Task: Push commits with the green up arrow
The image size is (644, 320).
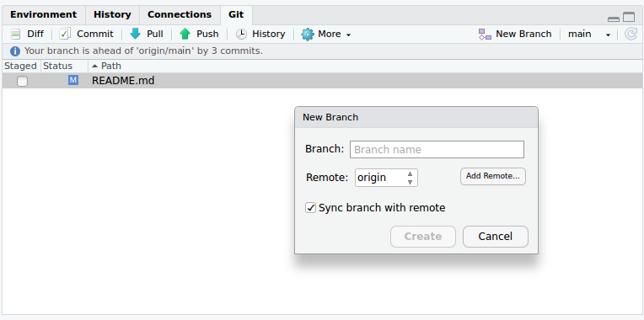Action: (x=199, y=34)
